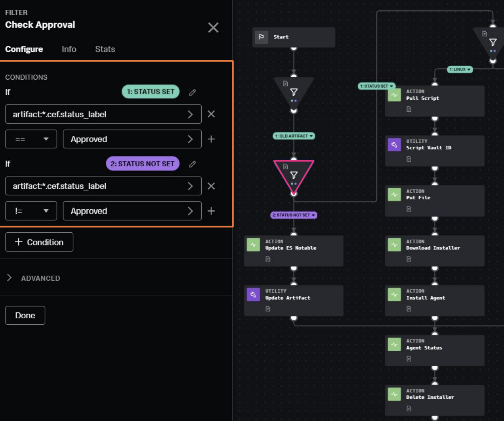Open the == operator dropdown
This screenshot has height=421, width=504.
click(31, 139)
